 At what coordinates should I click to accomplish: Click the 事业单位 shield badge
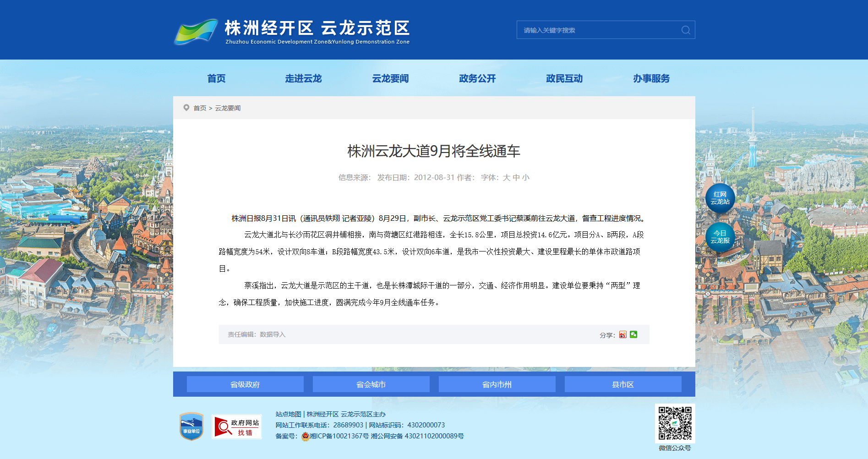point(191,426)
